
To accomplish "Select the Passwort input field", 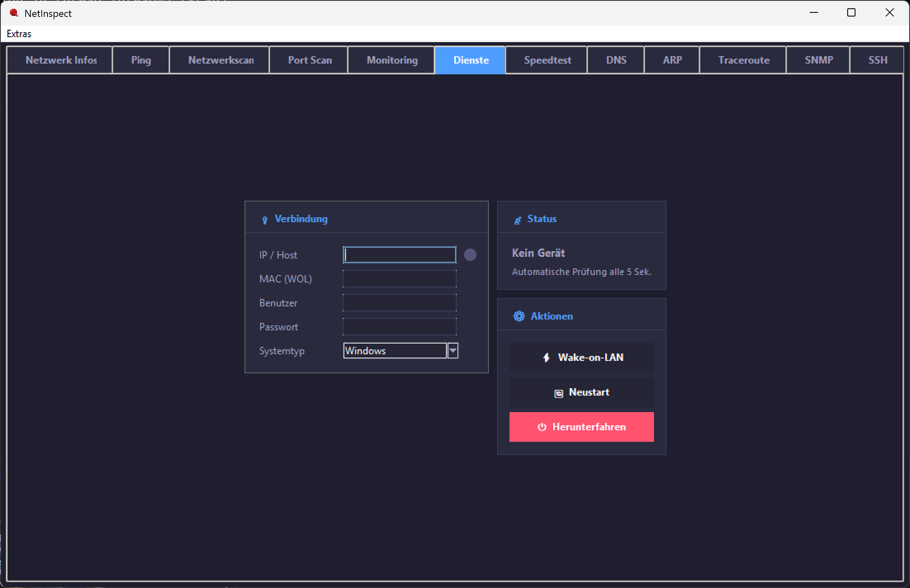I will point(400,327).
